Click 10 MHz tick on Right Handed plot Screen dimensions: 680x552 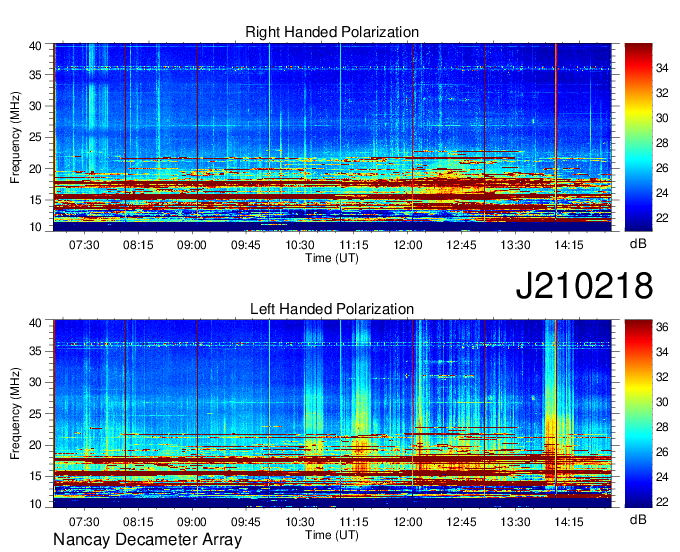[36, 227]
